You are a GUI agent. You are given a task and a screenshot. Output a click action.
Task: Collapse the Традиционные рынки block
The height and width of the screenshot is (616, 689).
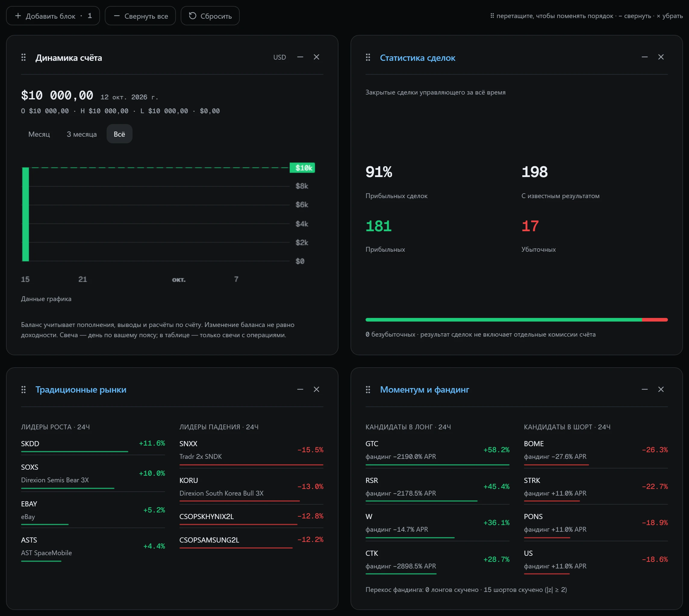300,390
